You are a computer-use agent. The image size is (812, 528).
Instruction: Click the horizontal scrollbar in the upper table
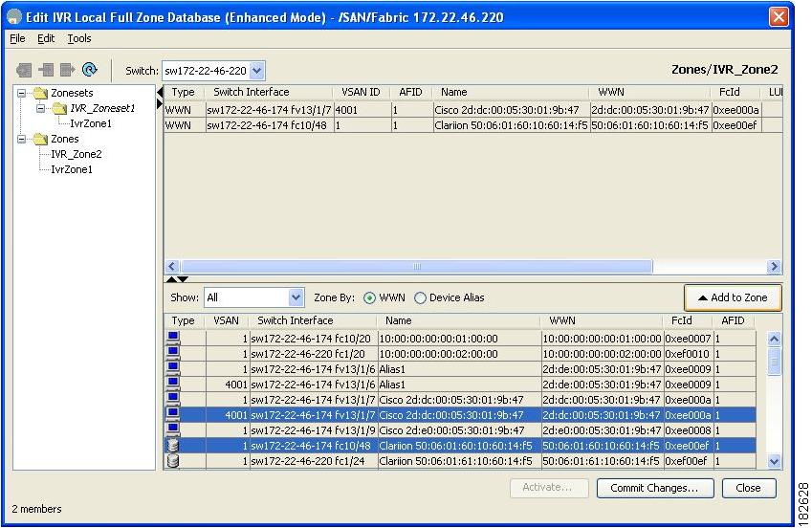415,267
